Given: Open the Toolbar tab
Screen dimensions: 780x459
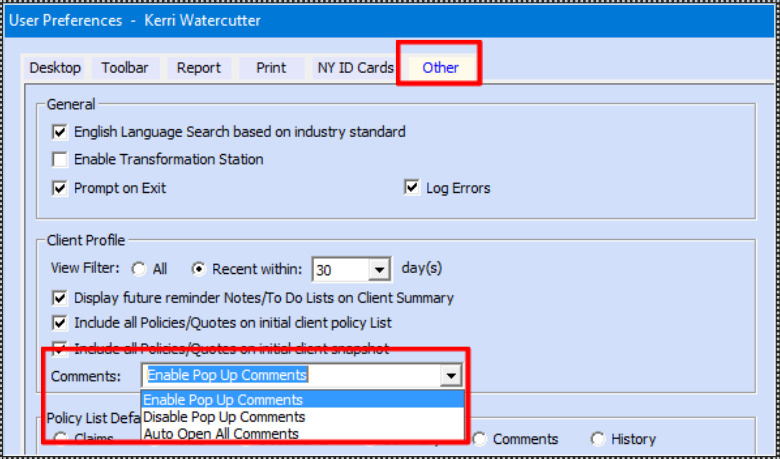Looking at the screenshot, I should coord(125,68).
